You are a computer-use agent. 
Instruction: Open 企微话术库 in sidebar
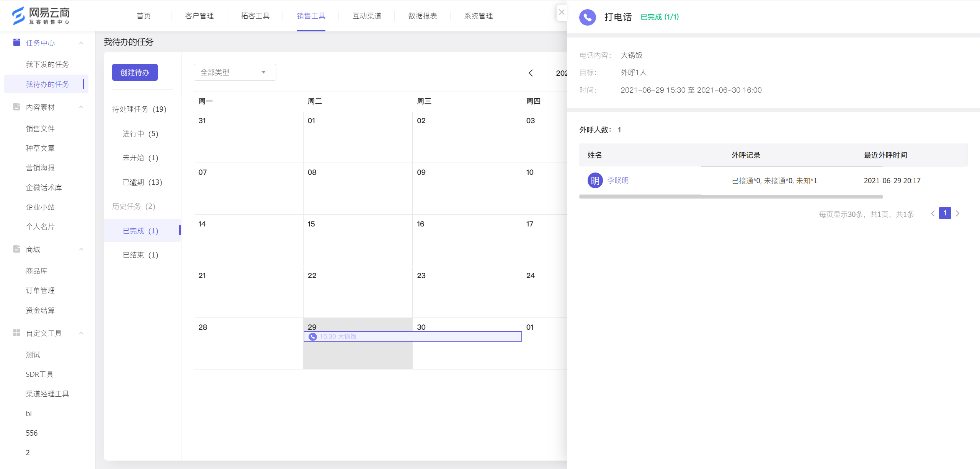44,187
